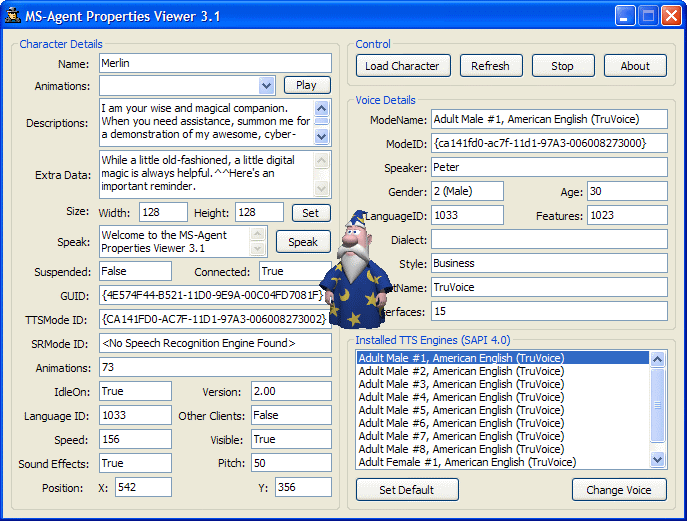Click the Speak button
Screen dimensions: 687x521
click(303, 242)
